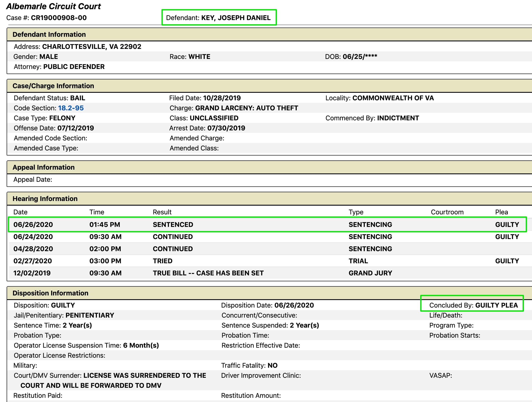Select arrest date 07/30/2019

pyautogui.click(x=226, y=128)
